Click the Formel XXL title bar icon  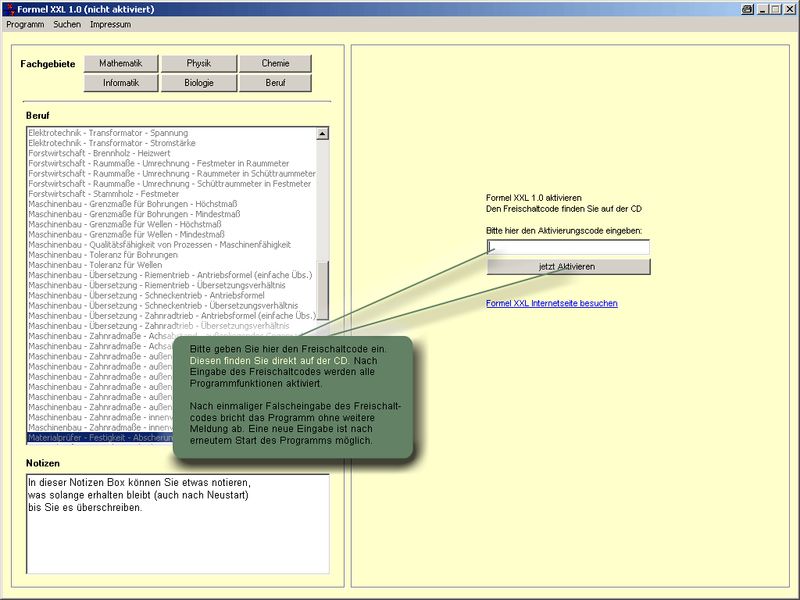click(8, 8)
